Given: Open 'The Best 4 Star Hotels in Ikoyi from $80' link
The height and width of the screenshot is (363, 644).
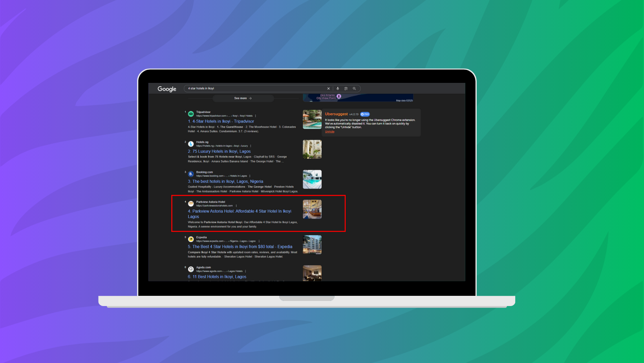Looking at the screenshot, I should [x=240, y=247].
